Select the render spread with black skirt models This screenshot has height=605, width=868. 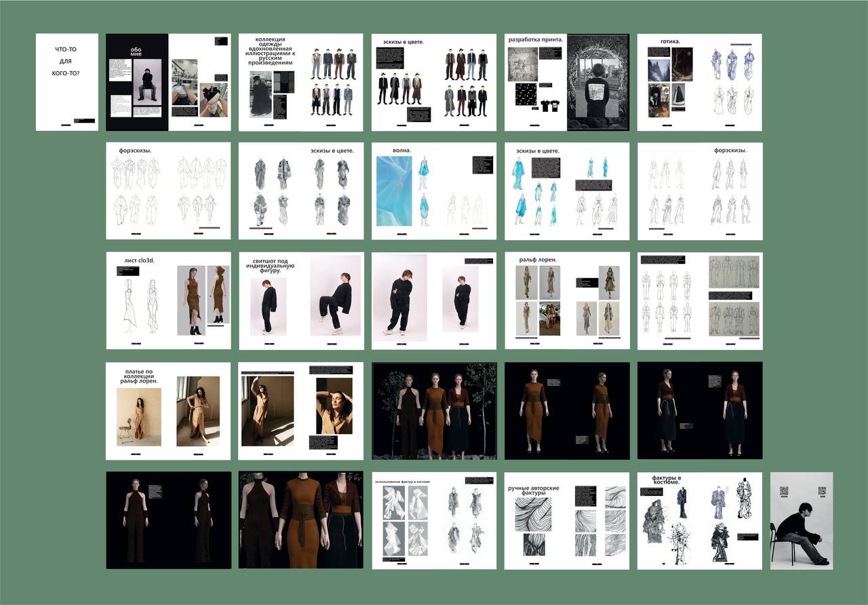click(700, 411)
